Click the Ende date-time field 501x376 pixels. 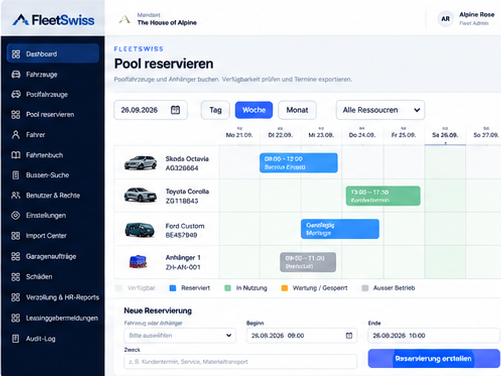tap(434, 335)
